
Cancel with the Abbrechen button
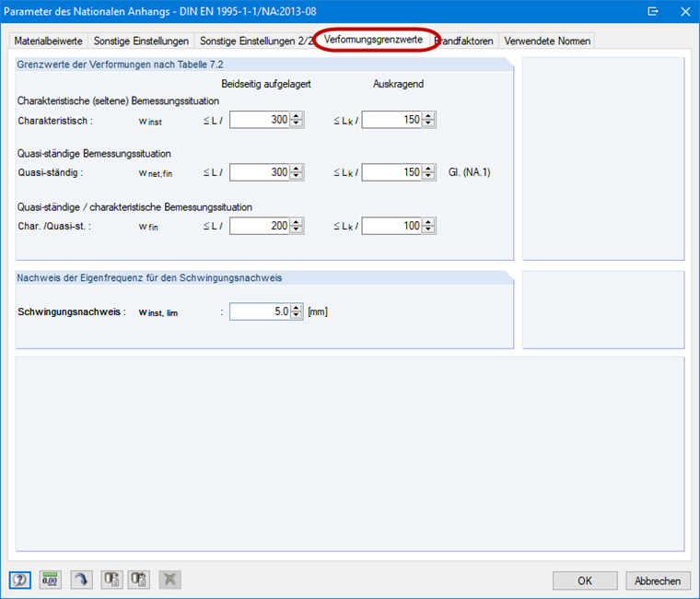coord(658,581)
